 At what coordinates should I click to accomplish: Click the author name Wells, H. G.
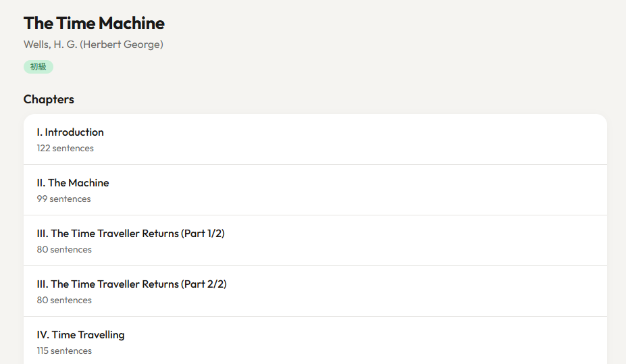(50, 45)
